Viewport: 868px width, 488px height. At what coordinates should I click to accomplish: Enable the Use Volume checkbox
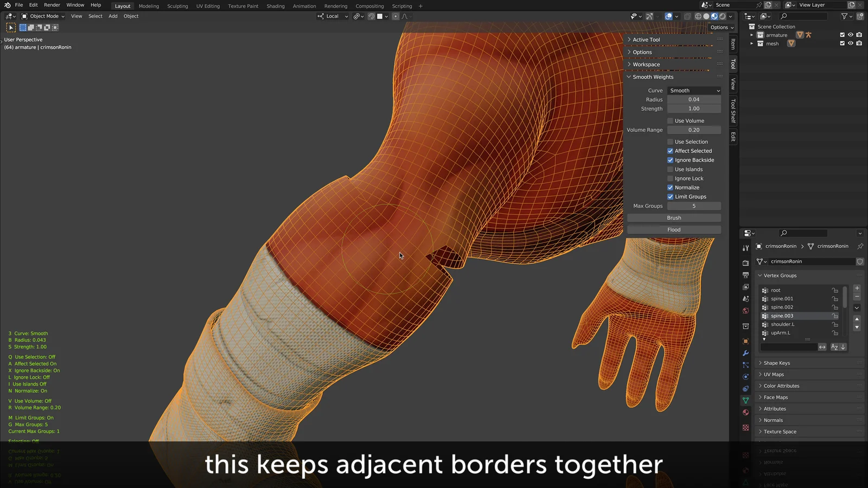pyautogui.click(x=671, y=120)
